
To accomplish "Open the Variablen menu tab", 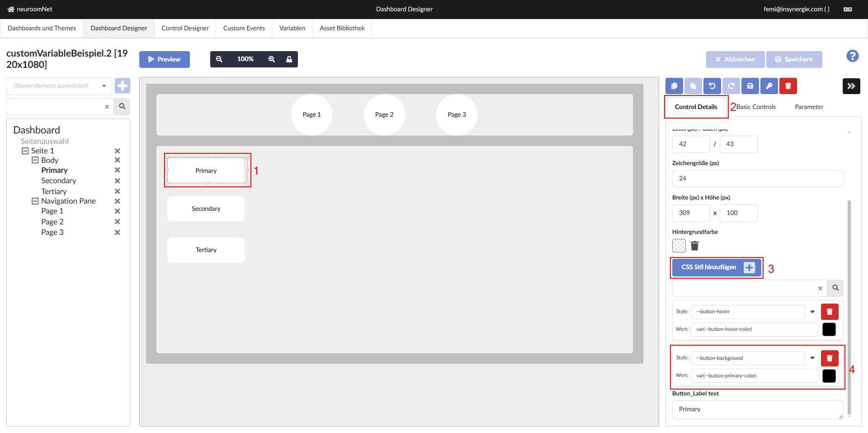I will tap(292, 28).
